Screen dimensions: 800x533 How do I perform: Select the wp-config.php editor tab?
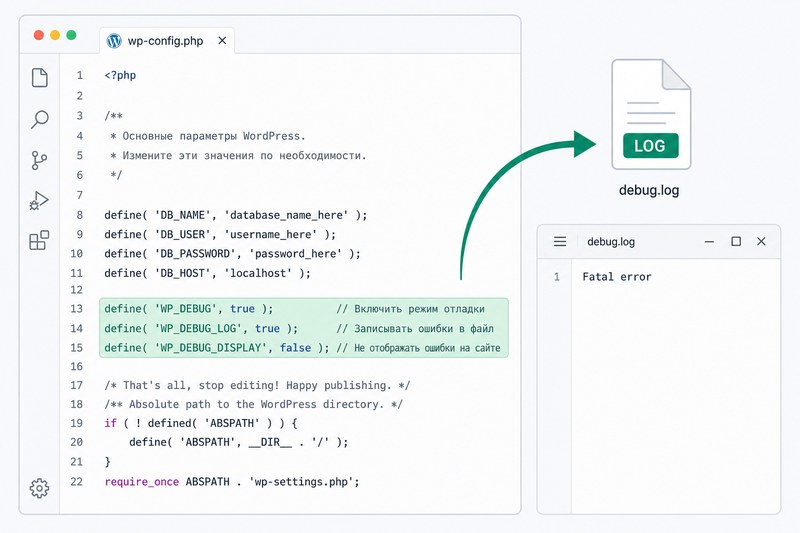[x=167, y=41]
